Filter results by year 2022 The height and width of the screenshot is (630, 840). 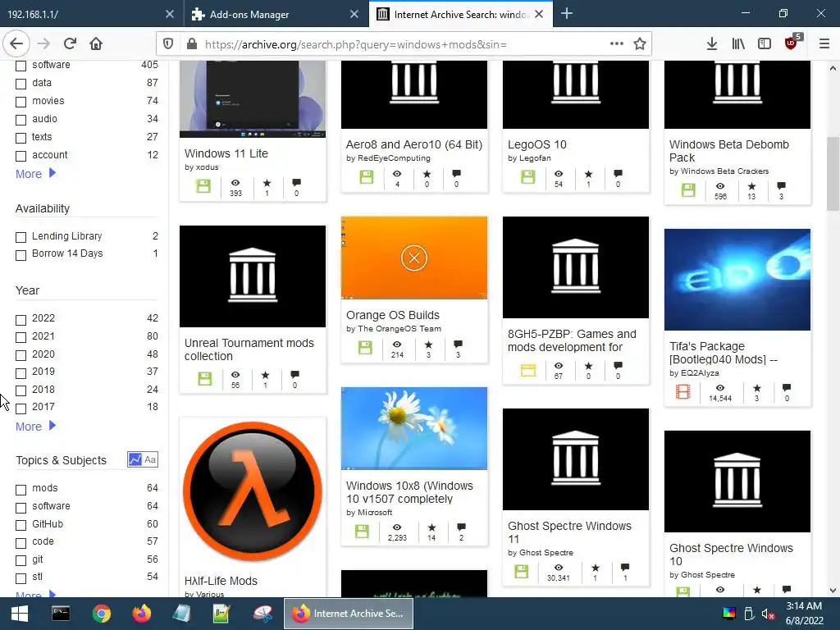click(21, 320)
